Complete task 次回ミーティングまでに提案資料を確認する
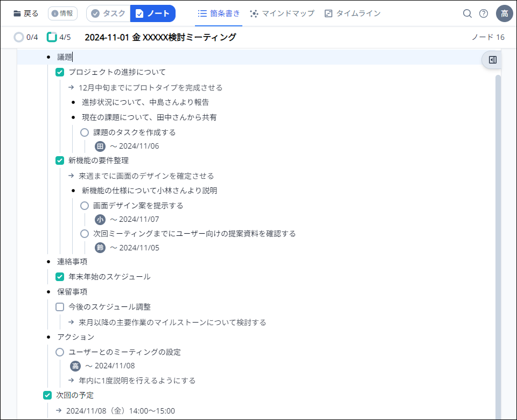This screenshot has height=420, width=517. tap(85, 234)
